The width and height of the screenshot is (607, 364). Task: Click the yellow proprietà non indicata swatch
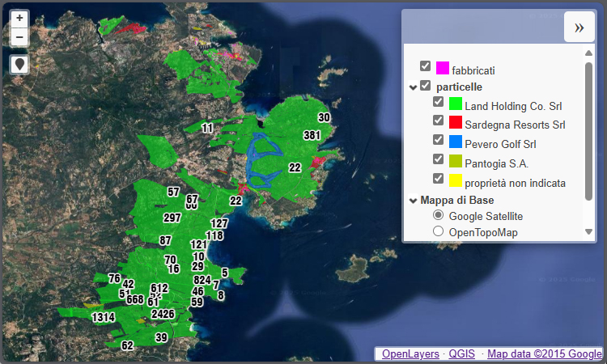click(456, 180)
